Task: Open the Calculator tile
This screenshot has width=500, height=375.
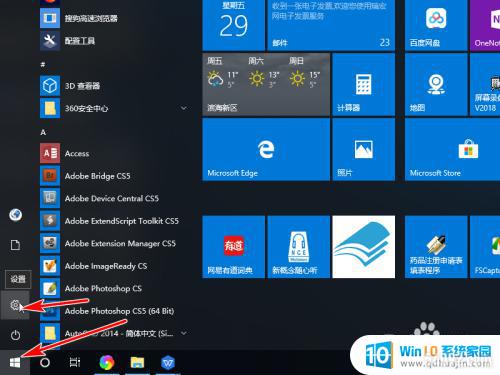Action: click(x=363, y=84)
